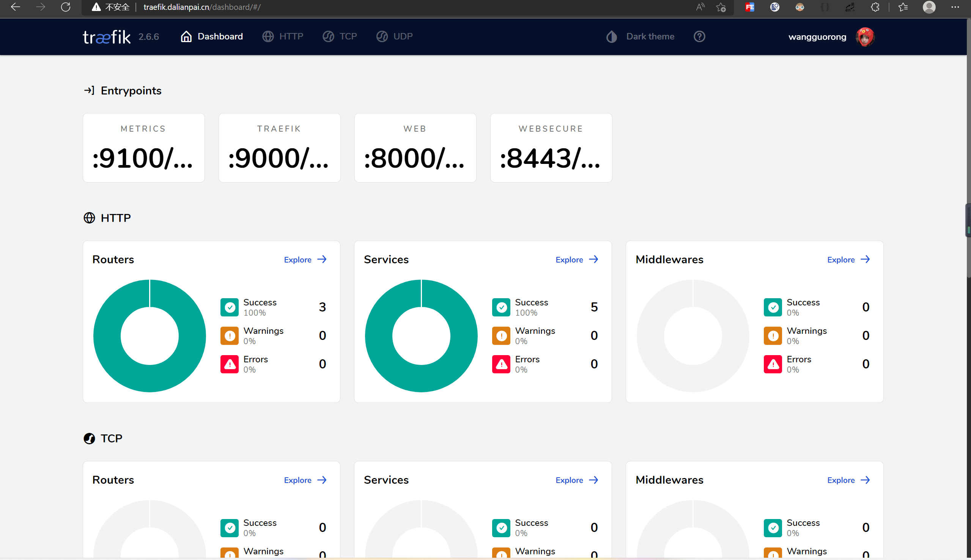The width and height of the screenshot is (971, 560).
Task: Click HTTP Middlewares success check icon
Action: point(773,307)
